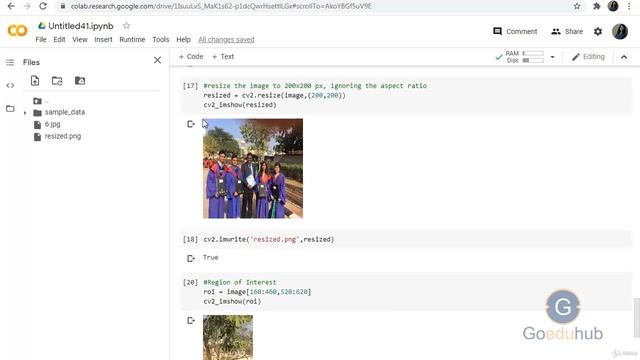
Task: Open the browser extensions puzzle icon
Action: [x=596, y=6]
